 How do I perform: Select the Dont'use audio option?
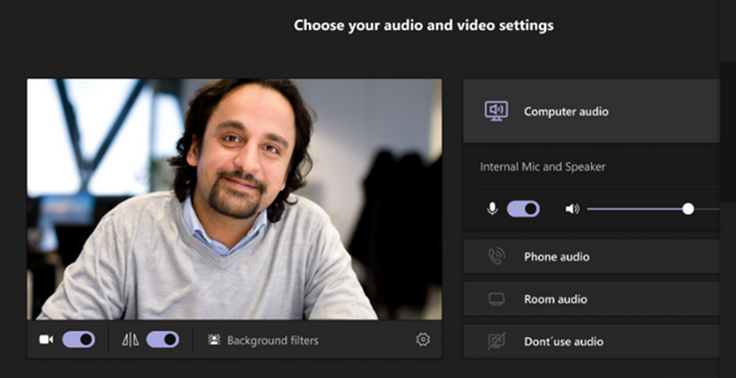click(x=591, y=341)
